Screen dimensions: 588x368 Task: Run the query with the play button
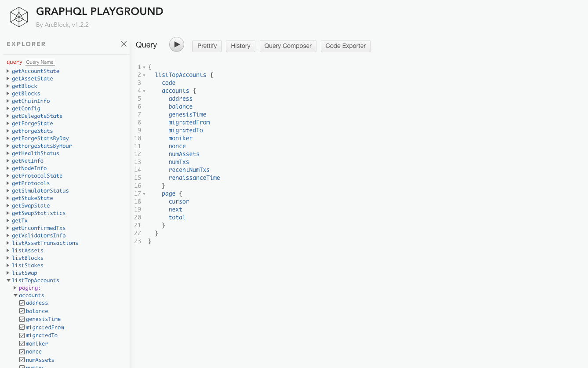pos(177,44)
